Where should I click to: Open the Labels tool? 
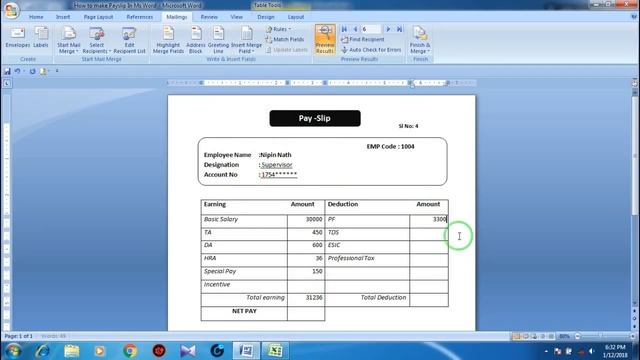click(x=41, y=38)
